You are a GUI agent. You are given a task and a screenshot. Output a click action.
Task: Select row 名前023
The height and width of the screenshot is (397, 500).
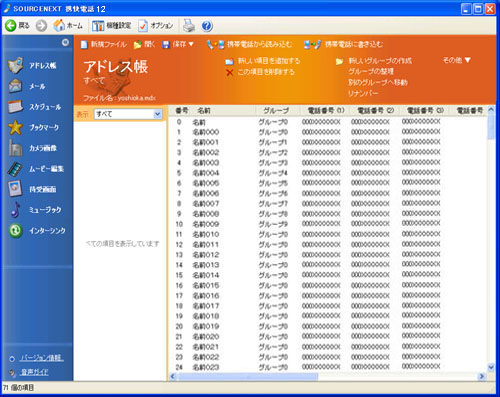click(x=327, y=367)
